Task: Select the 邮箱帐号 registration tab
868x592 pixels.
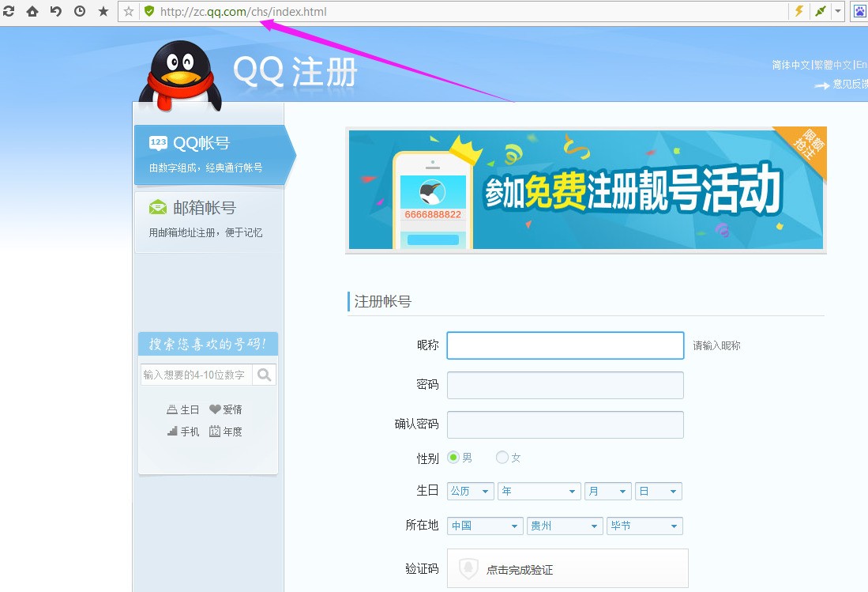Action: point(209,221)
